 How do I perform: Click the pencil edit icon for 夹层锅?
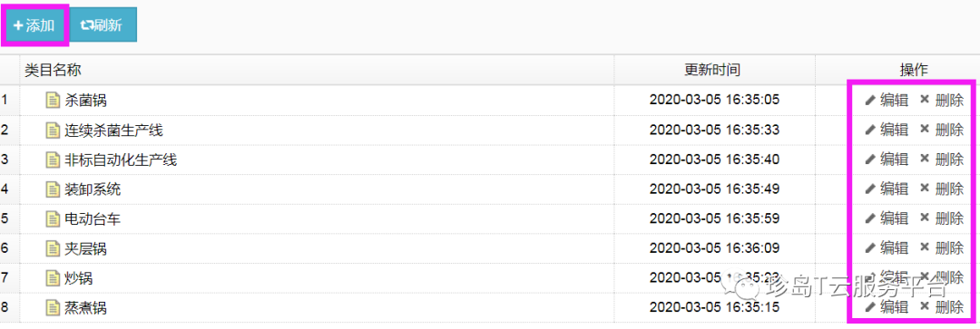click(x=869, y=248)
